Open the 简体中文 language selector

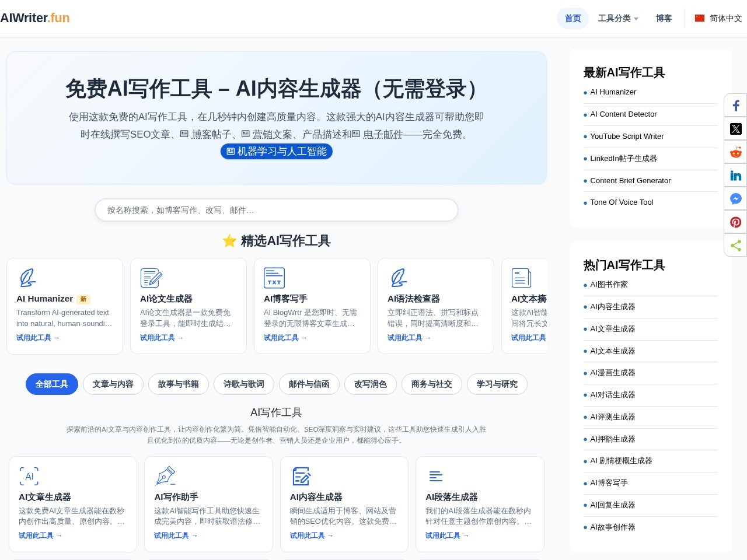click(718, 18)
